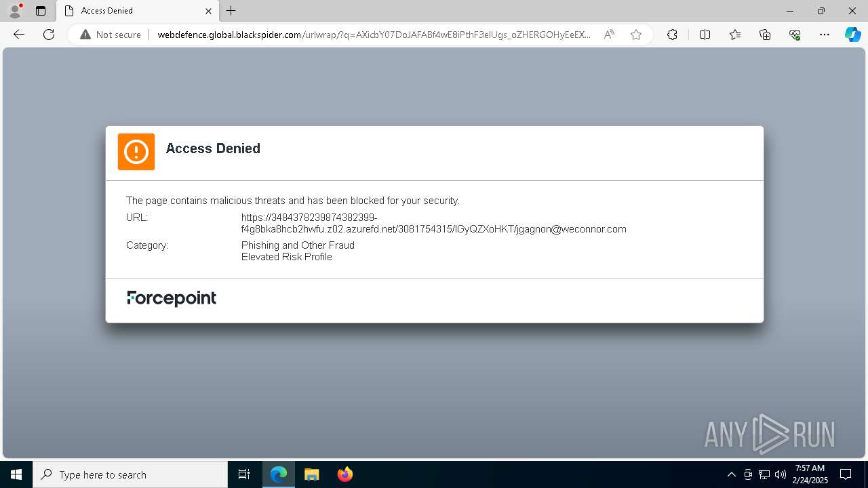868x488 pixels.
Task: Open the notification center icon
Action: coord(846,474)
